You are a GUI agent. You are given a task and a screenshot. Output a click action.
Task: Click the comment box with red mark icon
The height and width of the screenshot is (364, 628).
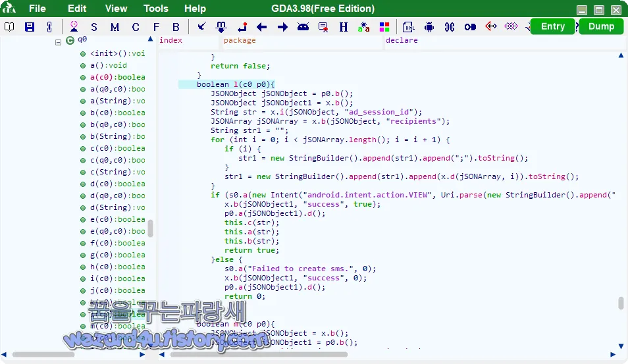(323, 27)
